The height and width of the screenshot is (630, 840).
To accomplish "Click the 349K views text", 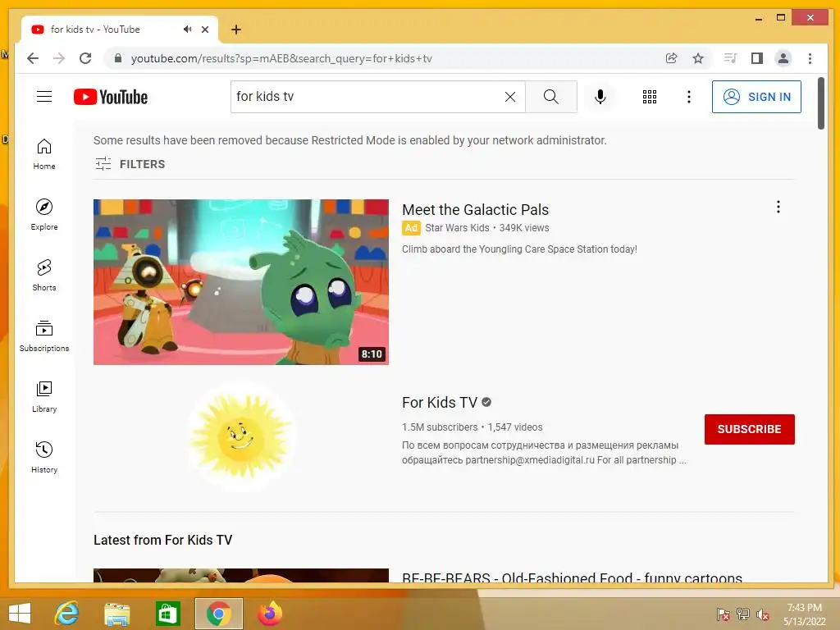I will tap(524, 228).
